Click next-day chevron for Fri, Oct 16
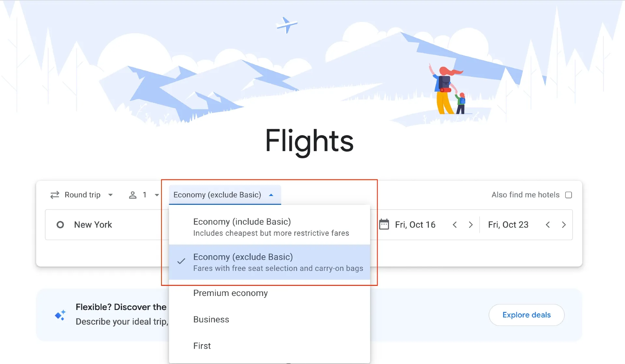The image size is (625, 364). pyautogui.click(x=471, y=224)
